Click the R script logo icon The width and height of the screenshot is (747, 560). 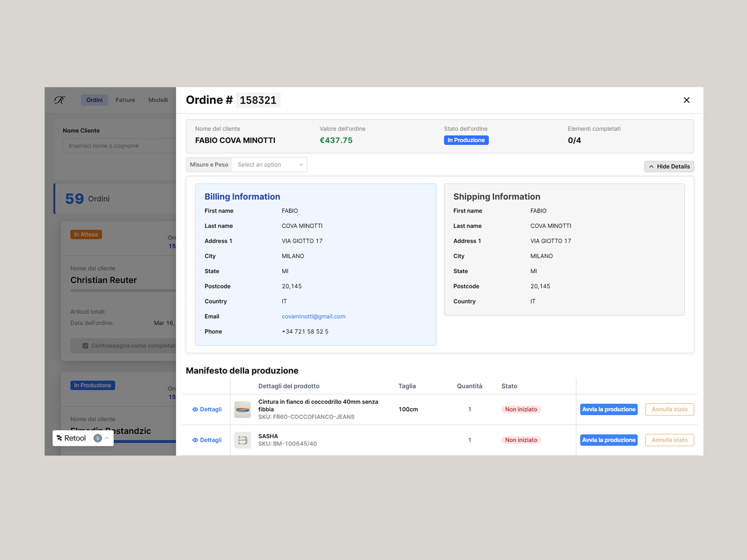pos(60,100)
